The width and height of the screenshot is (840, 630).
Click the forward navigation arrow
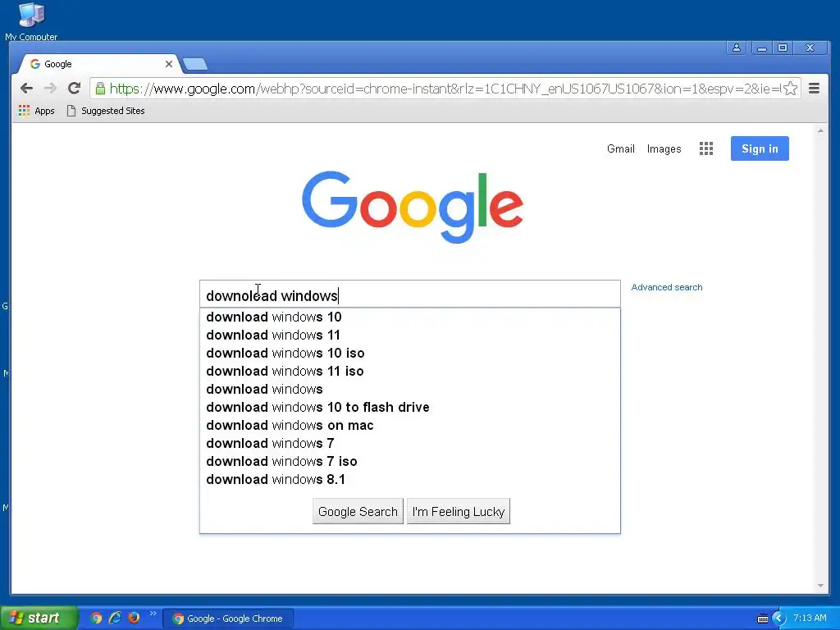(50, 89)
